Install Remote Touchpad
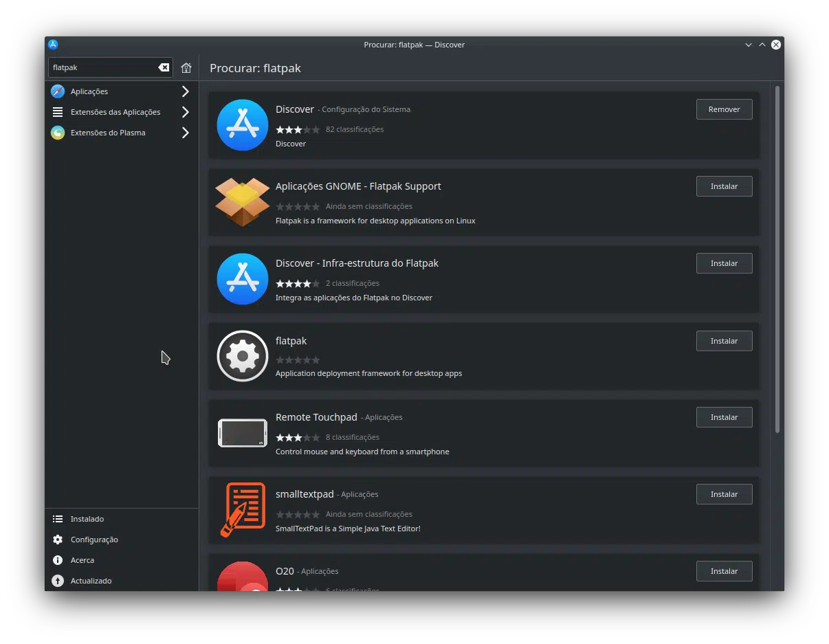 coord(724,417)
